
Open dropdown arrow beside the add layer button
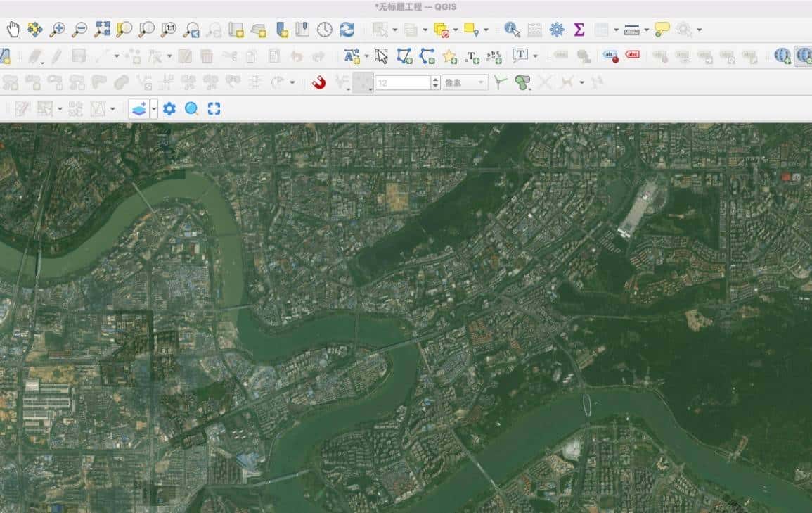154,109
